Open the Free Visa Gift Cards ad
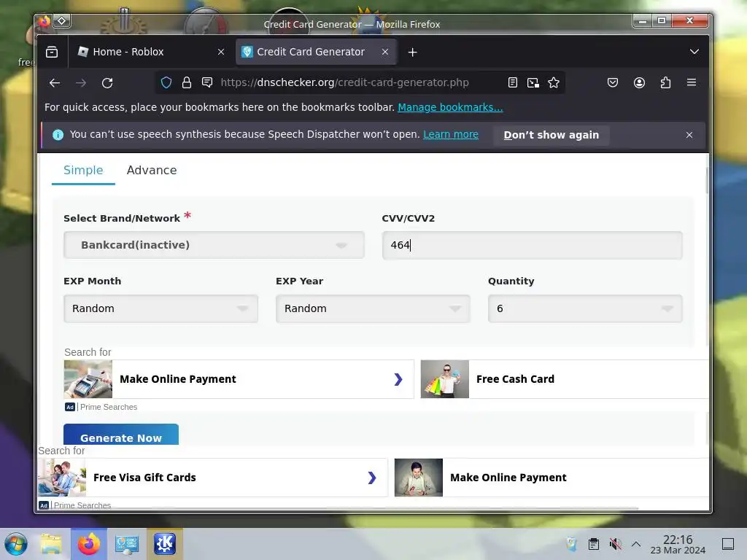The width and height of the screenshot is (747, 560). click(x=212, y=478)
